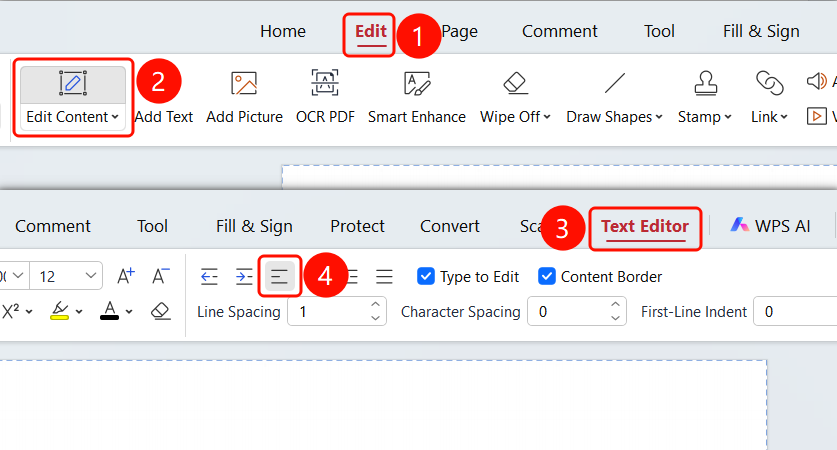Open the Comment tab in upper ribbon

pos(559,31)
